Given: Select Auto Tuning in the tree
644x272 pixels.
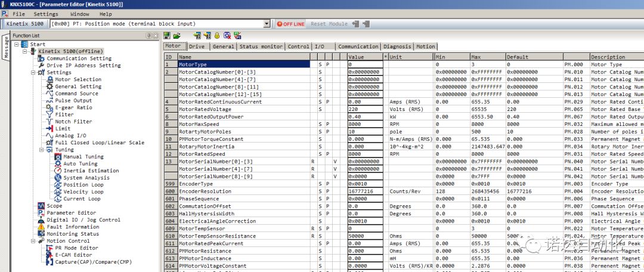Looking at the screenshot, I should tap(80, 163).
